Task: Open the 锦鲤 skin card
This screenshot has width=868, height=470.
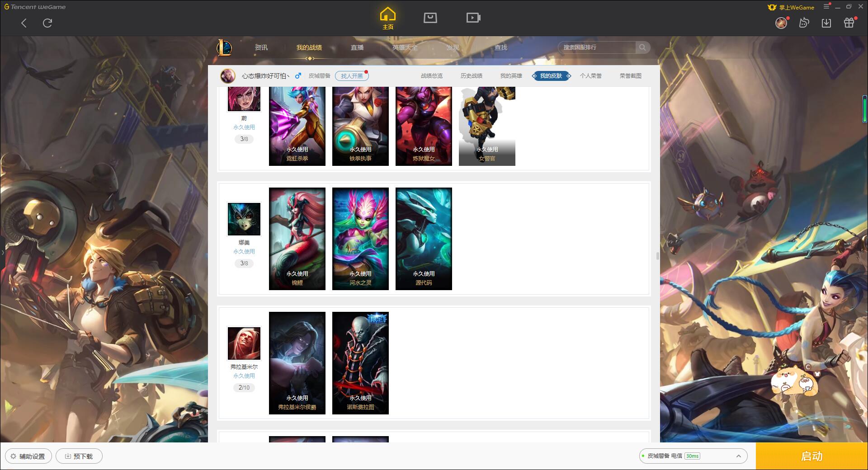Action: tap(297, 239)
